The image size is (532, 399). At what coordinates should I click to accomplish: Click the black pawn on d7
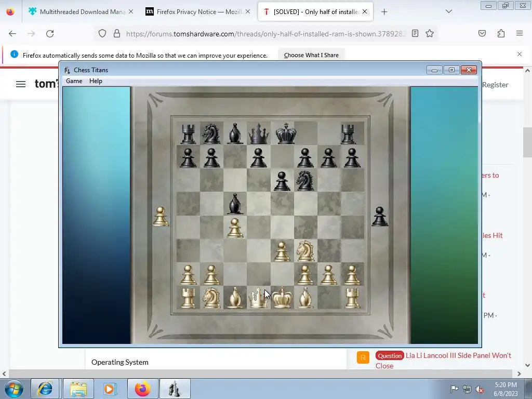(x=258, y=157)
